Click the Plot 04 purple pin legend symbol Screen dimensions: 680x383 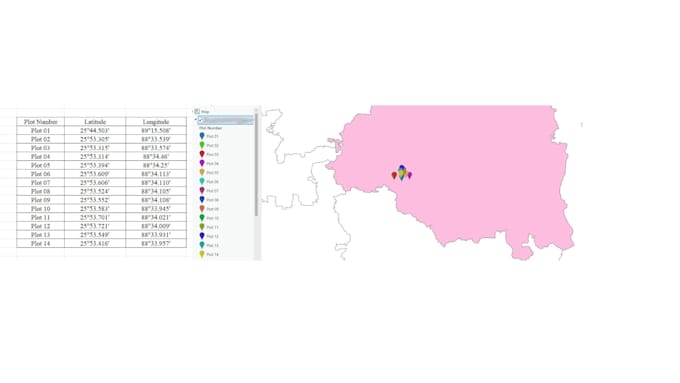coord(202,164)
